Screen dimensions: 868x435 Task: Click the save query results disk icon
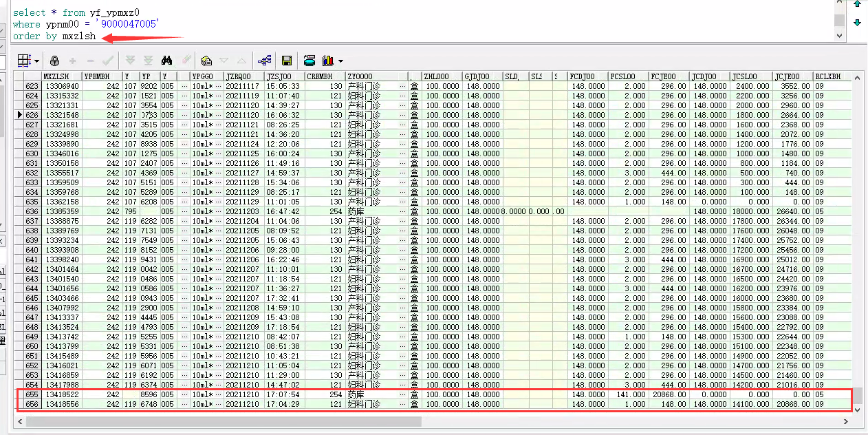tap(287, 61)
